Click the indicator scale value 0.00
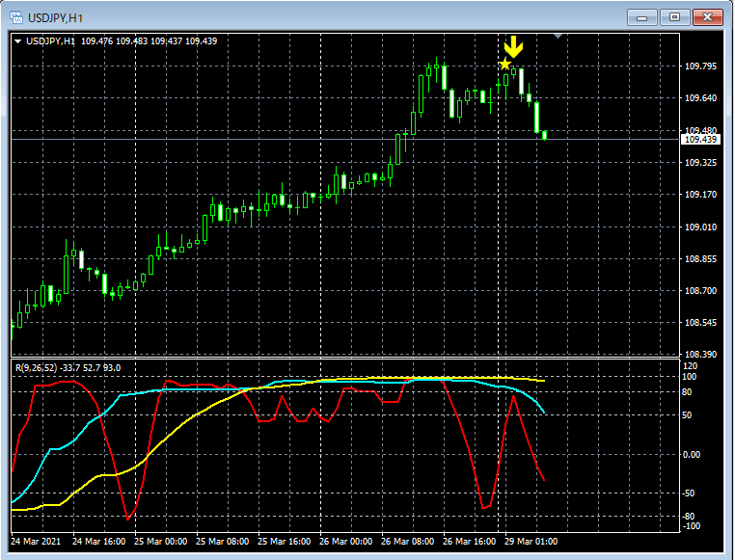Viewport: 735px width, 560px height. [691, 455]
